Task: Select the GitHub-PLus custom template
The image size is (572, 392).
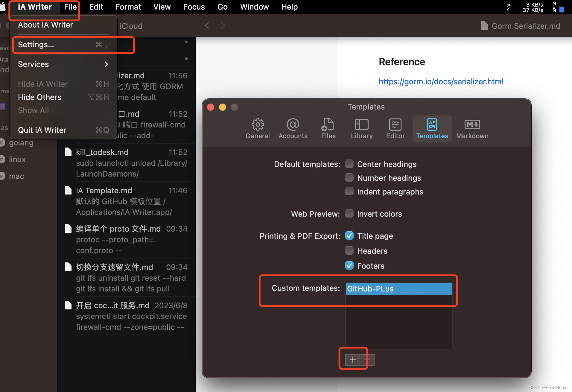Action: click(x=399, y=289)
